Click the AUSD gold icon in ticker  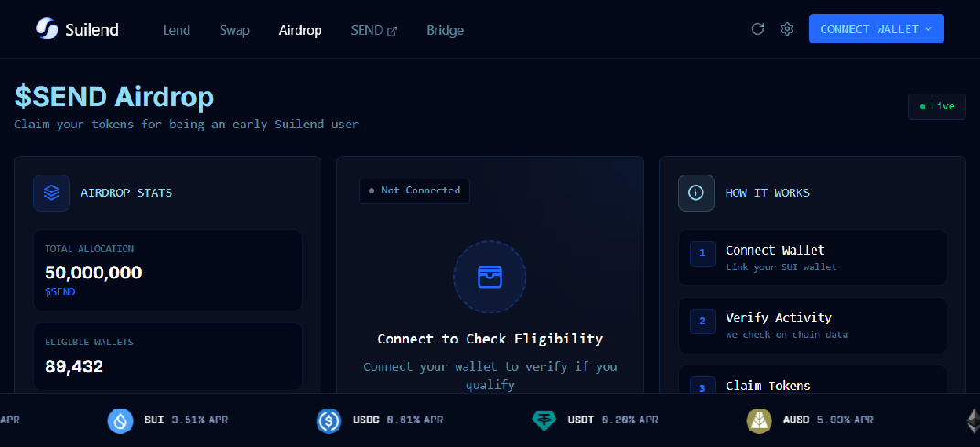(759, 420)
